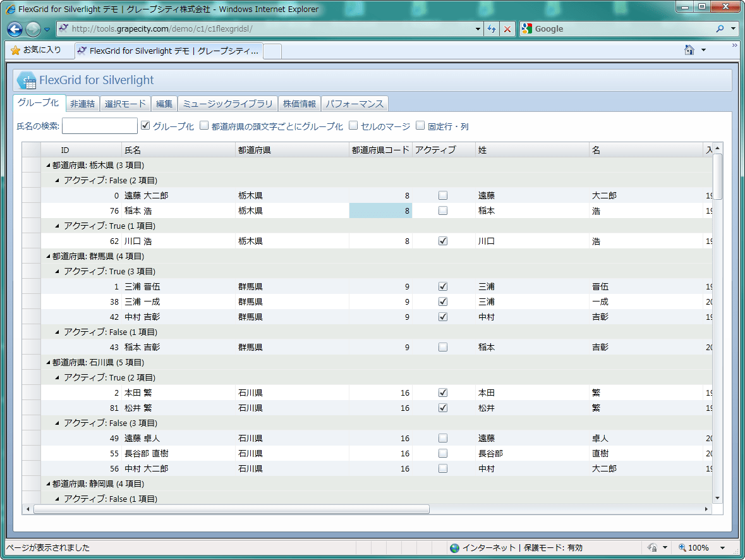Click the 編集 tab link
This screenshot has width=745, height=560.
pos(164,104)
